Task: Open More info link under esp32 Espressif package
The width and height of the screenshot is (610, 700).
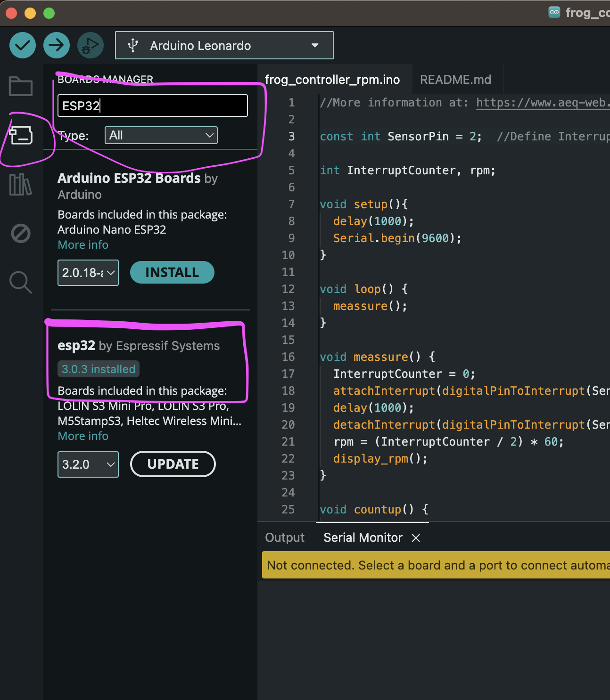Action: [83, 436]
